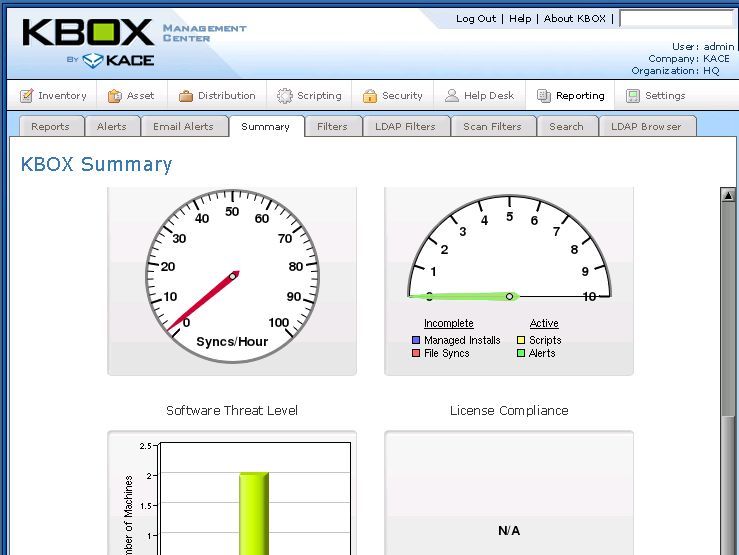Click the Asset box icon
Image resolution: width=739 pixels, height=555 pixels.
pyautogui.click(x=115, y=96)
